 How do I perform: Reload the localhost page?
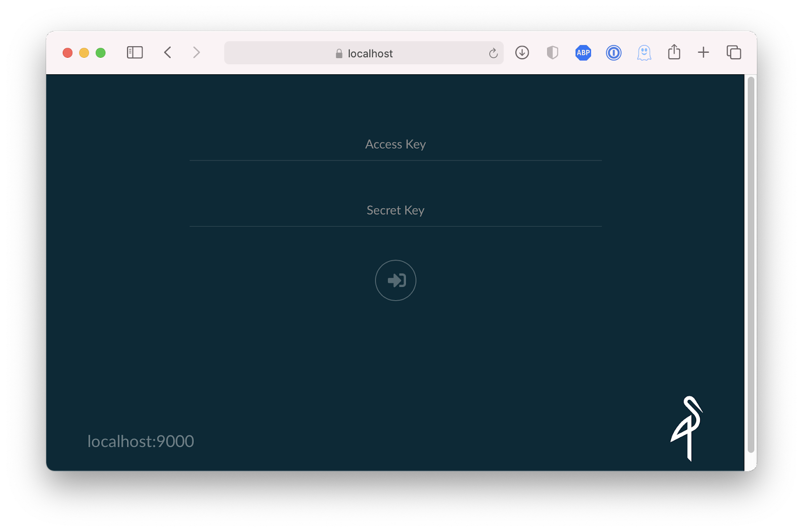[493, 53]
